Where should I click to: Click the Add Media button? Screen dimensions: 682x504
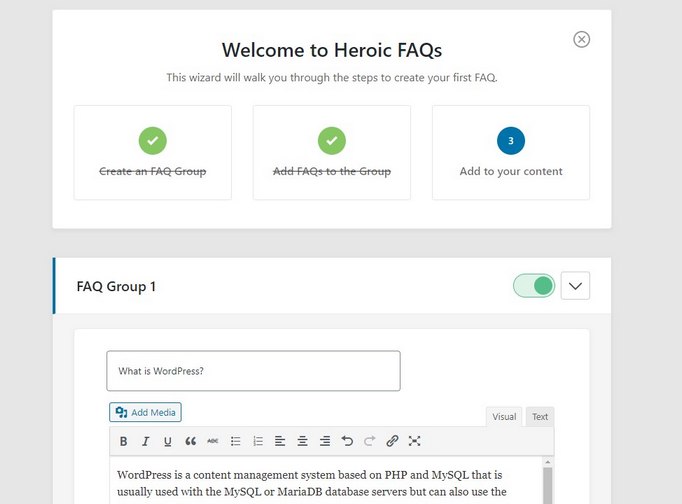(x=146, y=412)
